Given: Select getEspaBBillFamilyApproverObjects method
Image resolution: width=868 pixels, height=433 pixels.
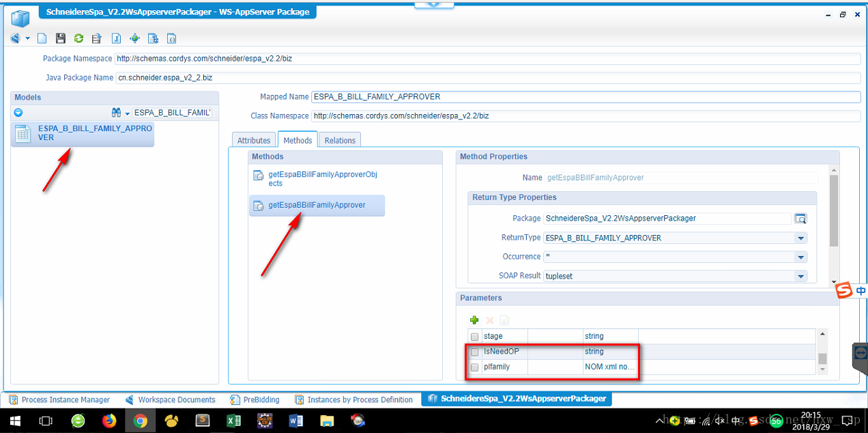Looking at the screenshot, I should [317, 178].
